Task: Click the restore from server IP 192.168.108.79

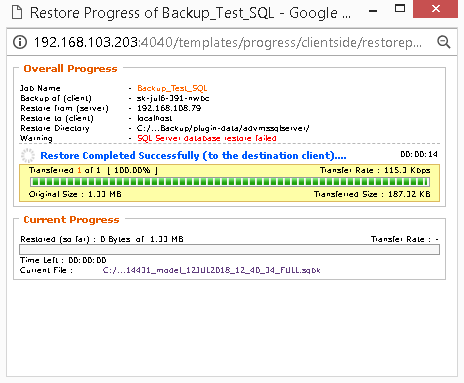Action: tap(169, 108)
